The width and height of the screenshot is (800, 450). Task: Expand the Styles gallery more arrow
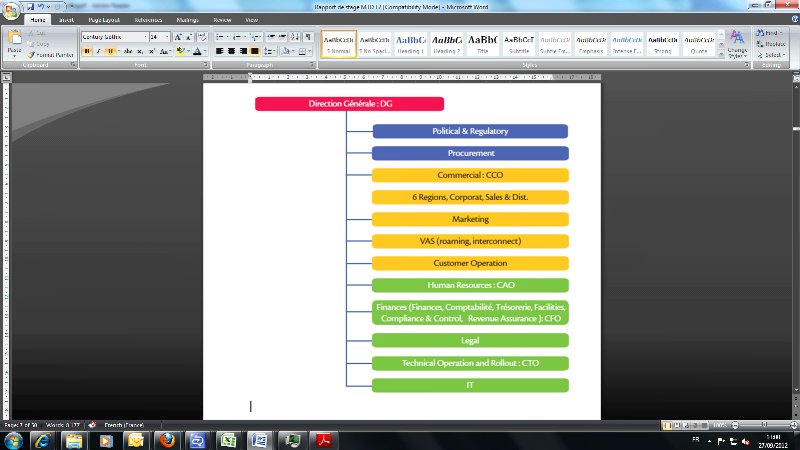pos(719,54)
